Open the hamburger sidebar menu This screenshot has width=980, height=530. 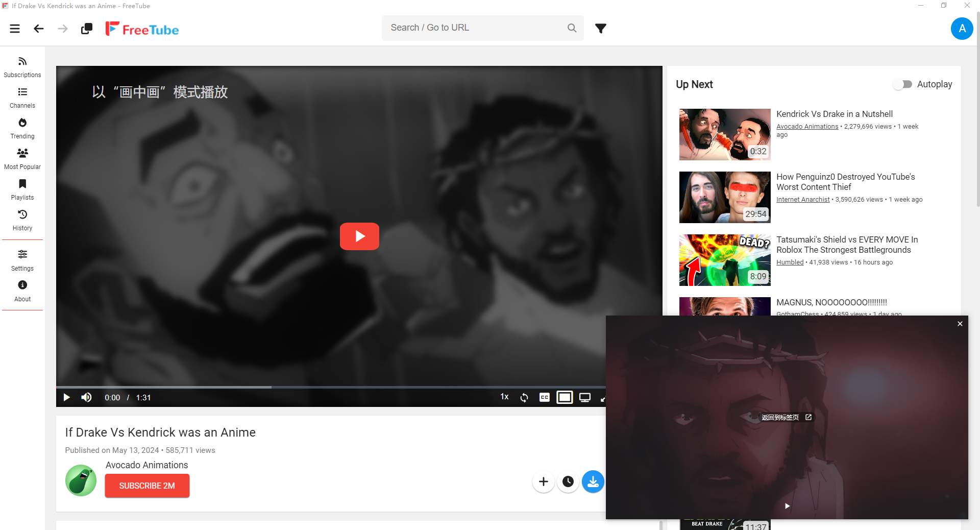[x=15, y=29]
